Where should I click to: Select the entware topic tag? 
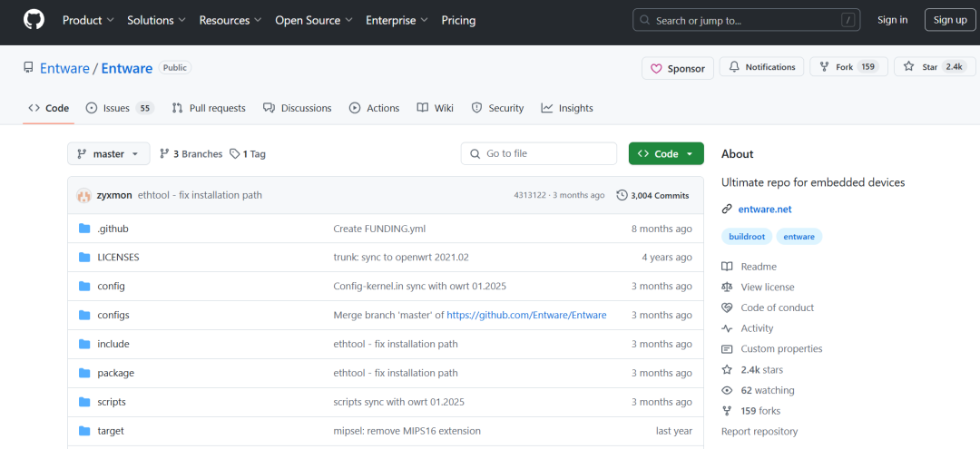[799, 237]
